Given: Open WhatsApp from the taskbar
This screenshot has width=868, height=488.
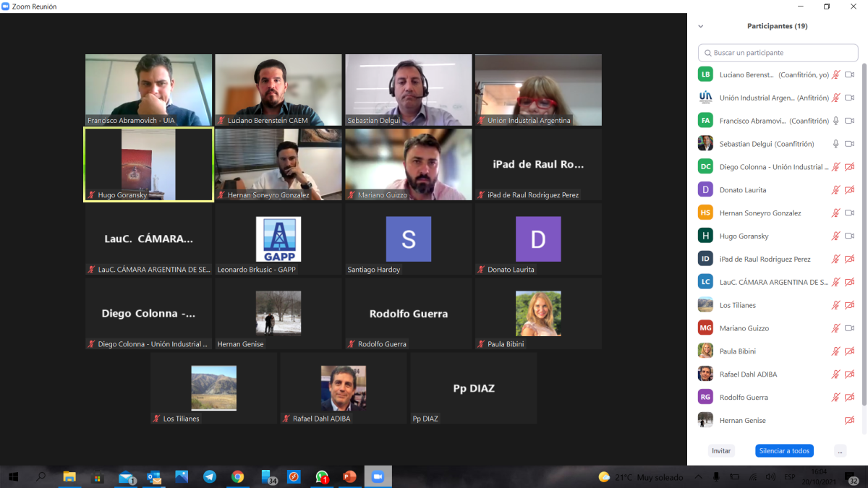Looking at the screenshot, I should coord(322,476).
